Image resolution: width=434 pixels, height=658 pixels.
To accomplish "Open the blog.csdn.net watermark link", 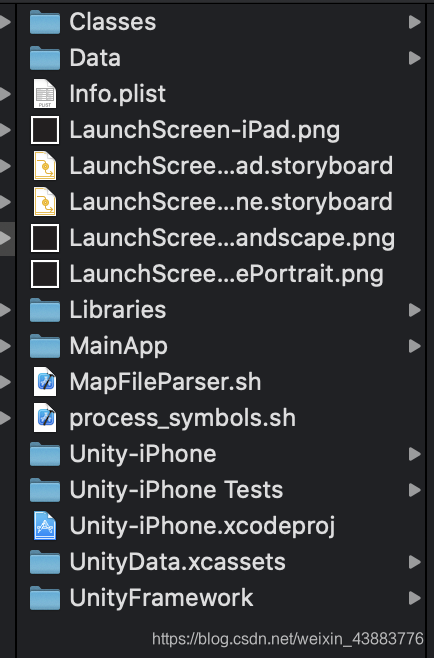I will [x=288, y=639].
